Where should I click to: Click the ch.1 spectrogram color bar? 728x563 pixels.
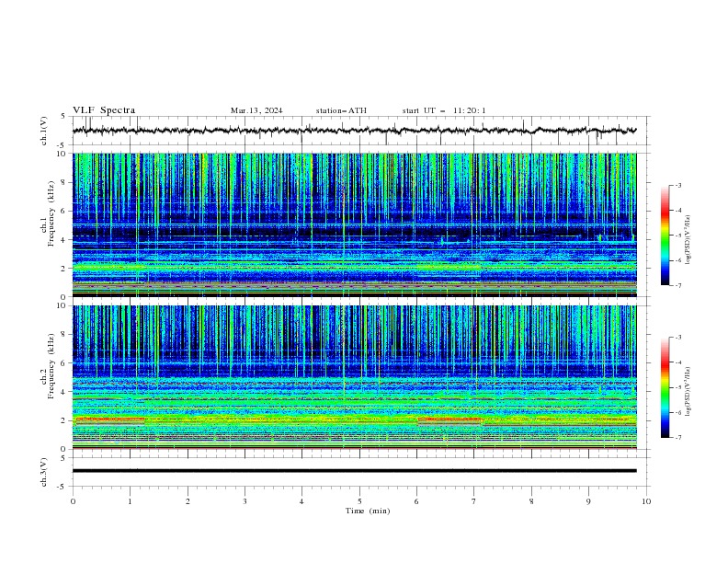(665, 236)
